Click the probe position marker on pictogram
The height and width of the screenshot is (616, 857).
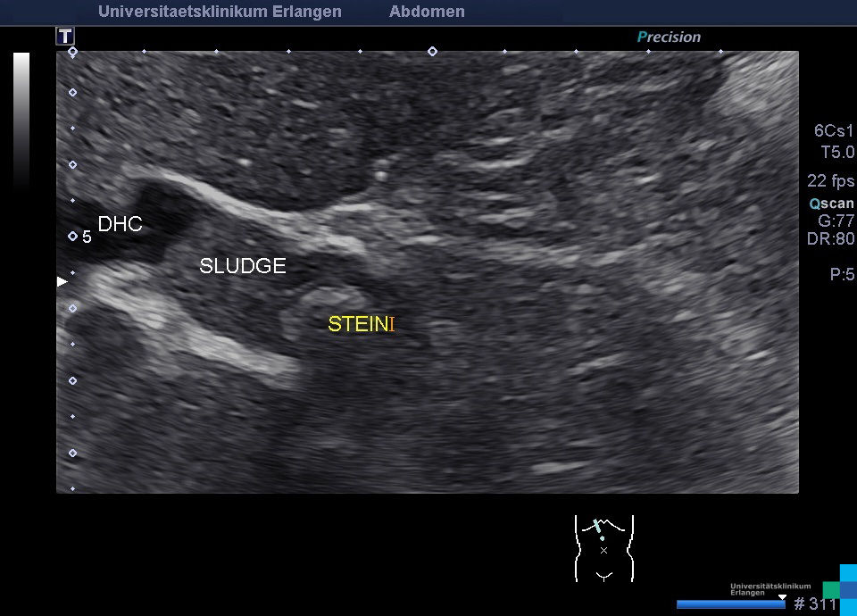click(595, 527)
